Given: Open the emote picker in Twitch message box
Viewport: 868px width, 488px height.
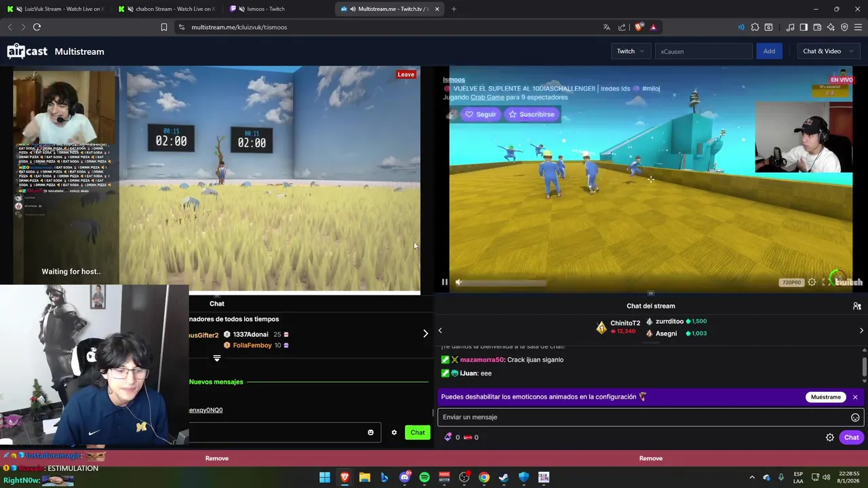Looking at the screenshot, I should 855,418.
